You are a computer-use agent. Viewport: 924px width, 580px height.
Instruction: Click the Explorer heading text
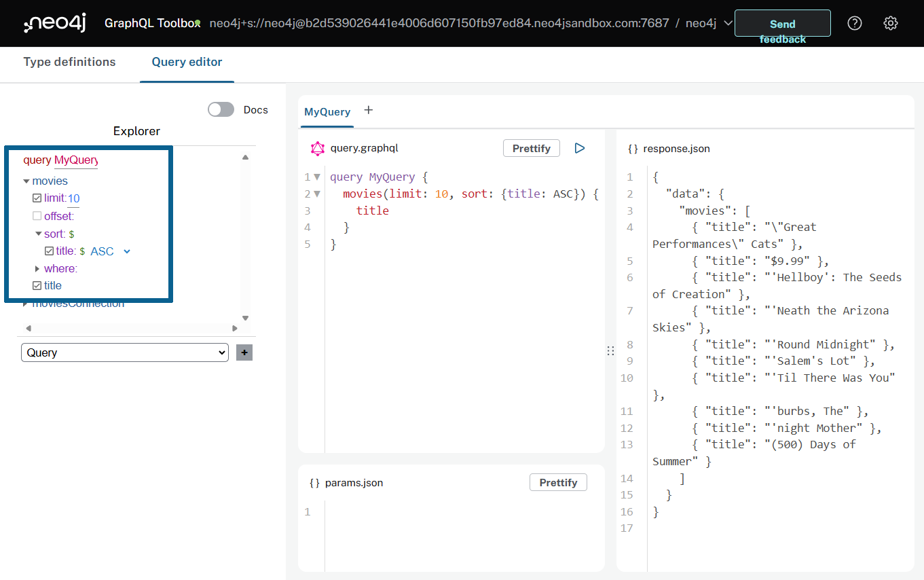pos(136,131)
